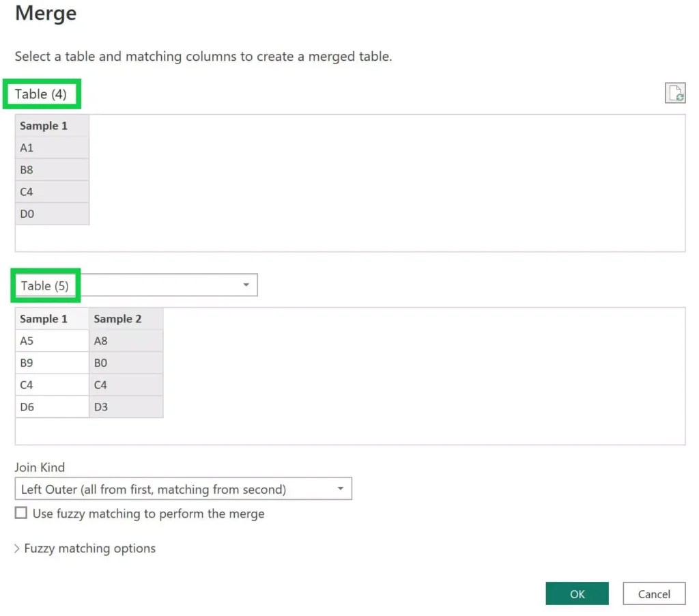699x616 pixels.
Task: Cancel the Merge dialog
Action: [x=653, y=593]
